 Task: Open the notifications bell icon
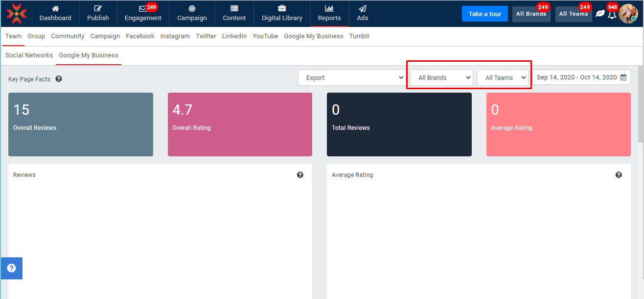pyautogui.click(x=612, y=15)
